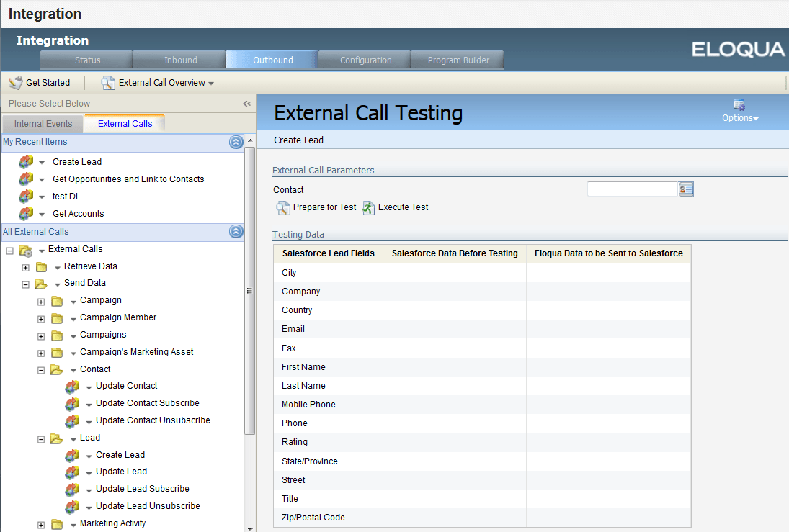
Task: Click the Create Lead icon in My Recent Items
Action: (27, 161)
